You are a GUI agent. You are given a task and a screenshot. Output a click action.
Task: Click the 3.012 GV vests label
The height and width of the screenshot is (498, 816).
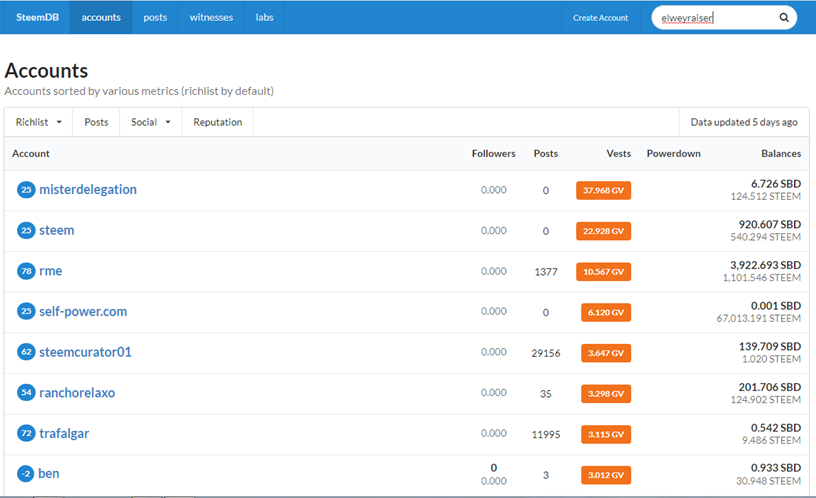(606, 475)
